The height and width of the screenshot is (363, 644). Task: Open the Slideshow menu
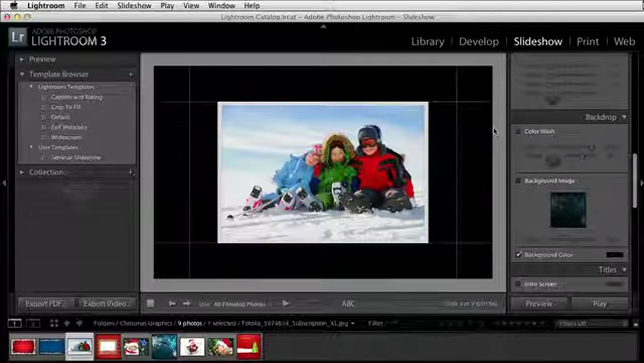(134, 5)
